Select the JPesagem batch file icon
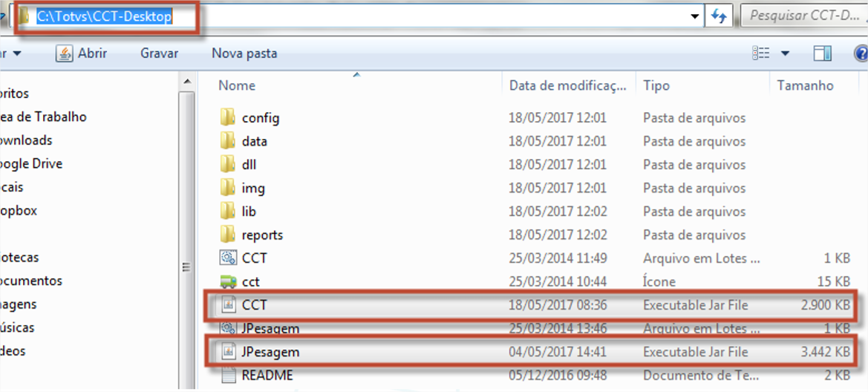The image size is (868, 392). pyautogui.click(x=228, y=328)
